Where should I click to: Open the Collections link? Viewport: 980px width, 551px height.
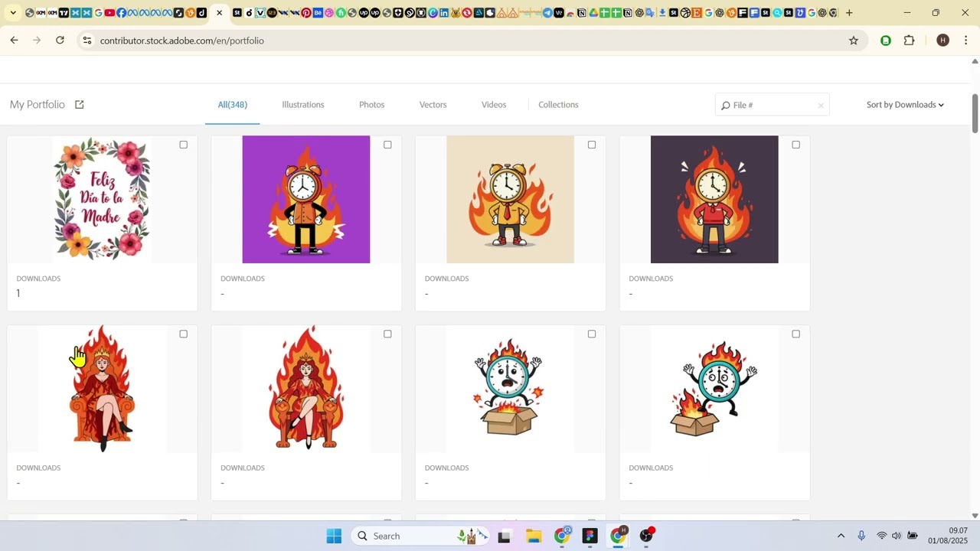click(x=558, y=105)
